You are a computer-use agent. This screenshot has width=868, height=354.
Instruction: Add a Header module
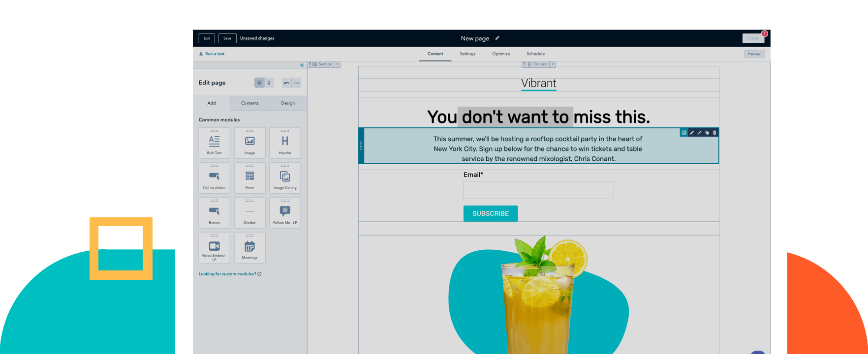[285, 143]
